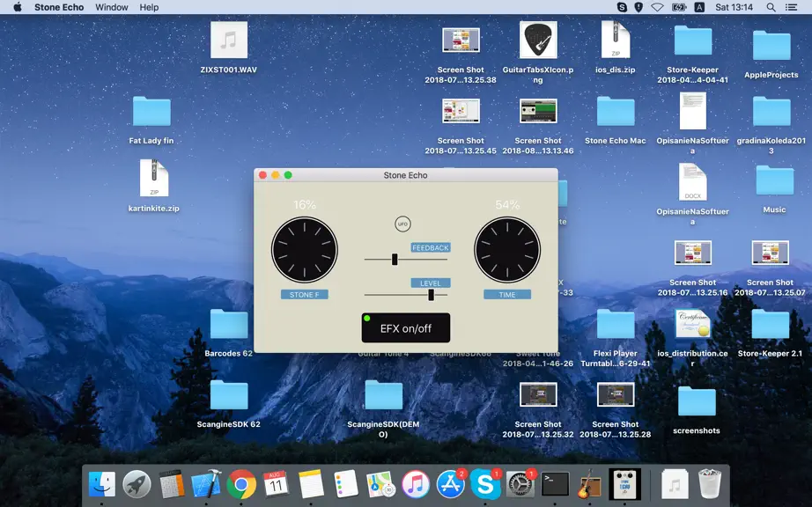Open Notification Center list icon
The height and width of the screenshot is (507, 812).
tap(791, 7)
